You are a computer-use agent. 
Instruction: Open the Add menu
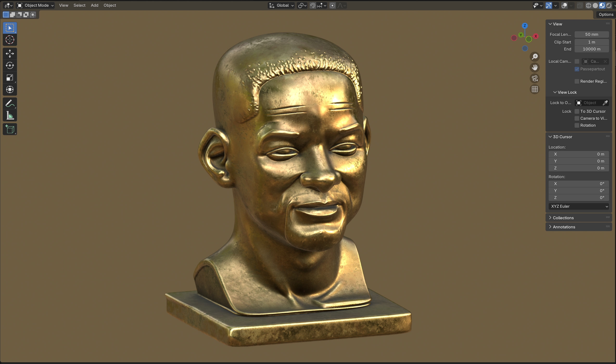(x=95, y=5)
